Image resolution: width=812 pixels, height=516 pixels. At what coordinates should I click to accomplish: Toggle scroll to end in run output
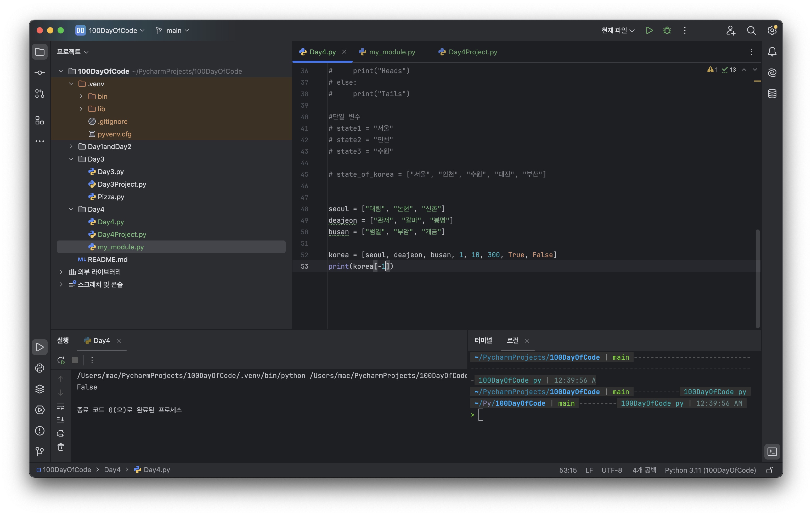(61, 420)
